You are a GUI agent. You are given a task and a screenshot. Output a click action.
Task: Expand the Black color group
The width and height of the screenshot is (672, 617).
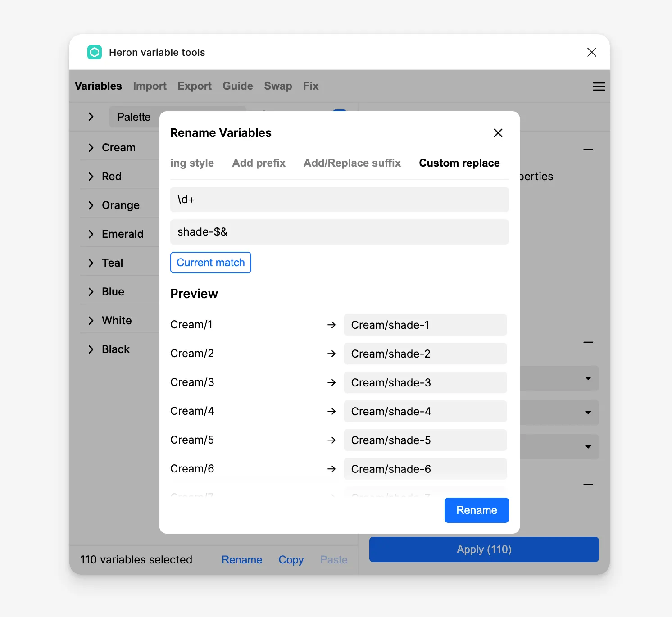[x=91, y=349]
